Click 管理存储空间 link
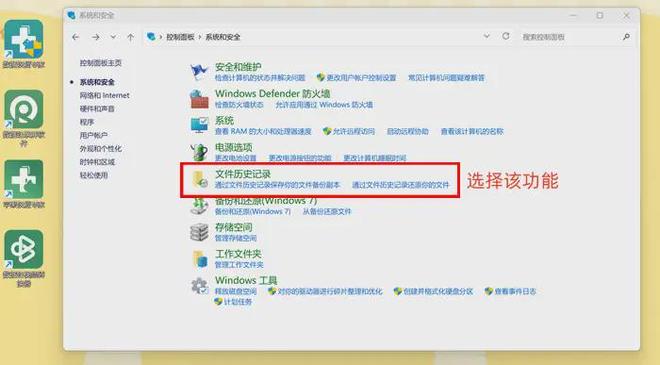Screen dimensions: 660x365 [x=236, y=238]
